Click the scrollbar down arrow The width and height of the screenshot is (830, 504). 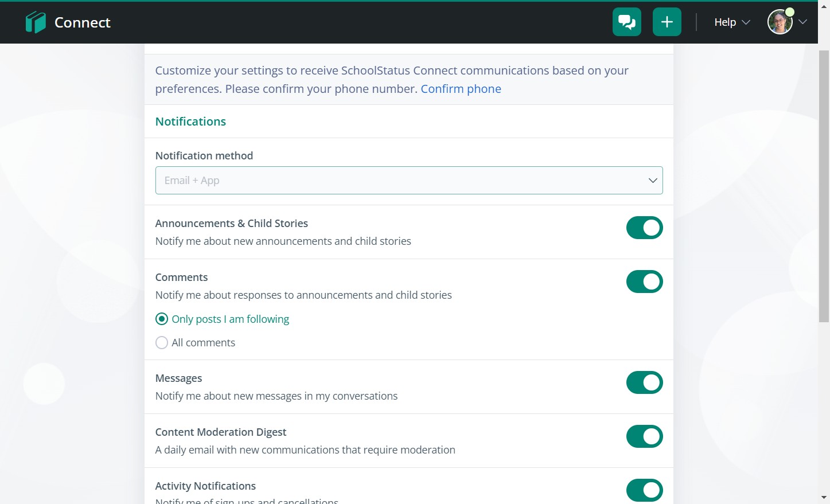pos(824,498)
